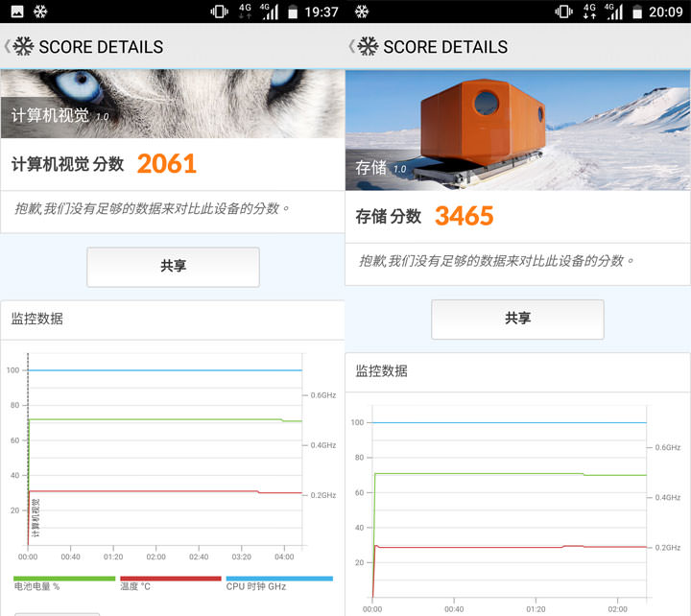Tap red 温度 °C legend entry

coord(171,583)
